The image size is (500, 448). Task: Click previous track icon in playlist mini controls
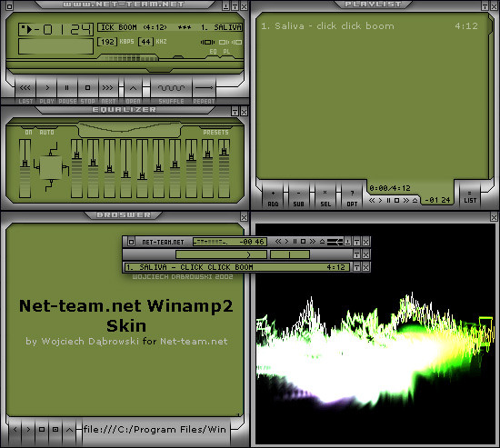click(372, 200)
